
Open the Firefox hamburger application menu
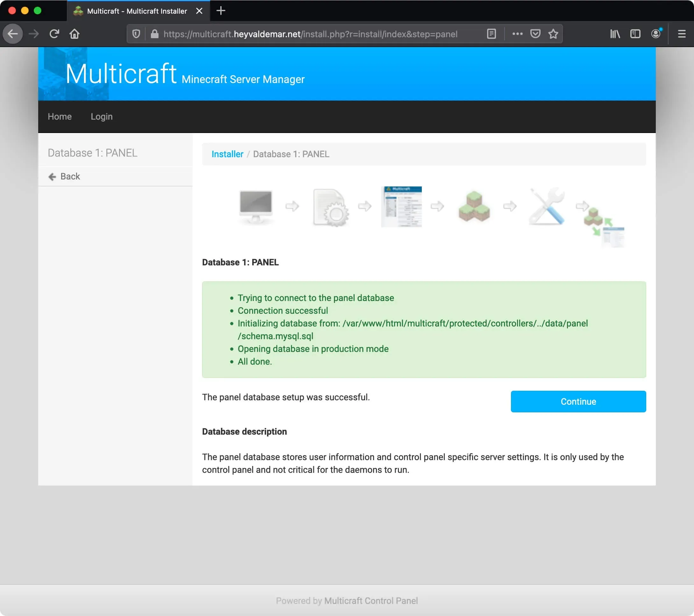coord(682,34)
